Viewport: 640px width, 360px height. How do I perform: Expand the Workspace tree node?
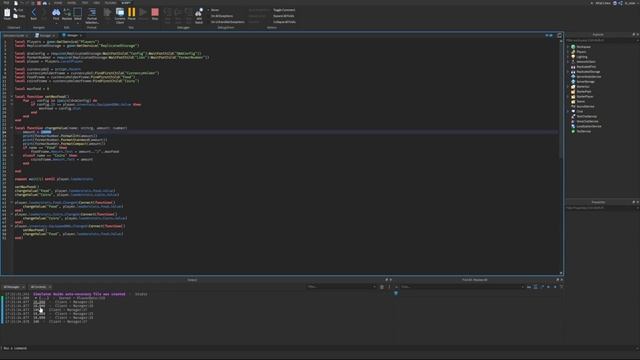pos(568,47)
